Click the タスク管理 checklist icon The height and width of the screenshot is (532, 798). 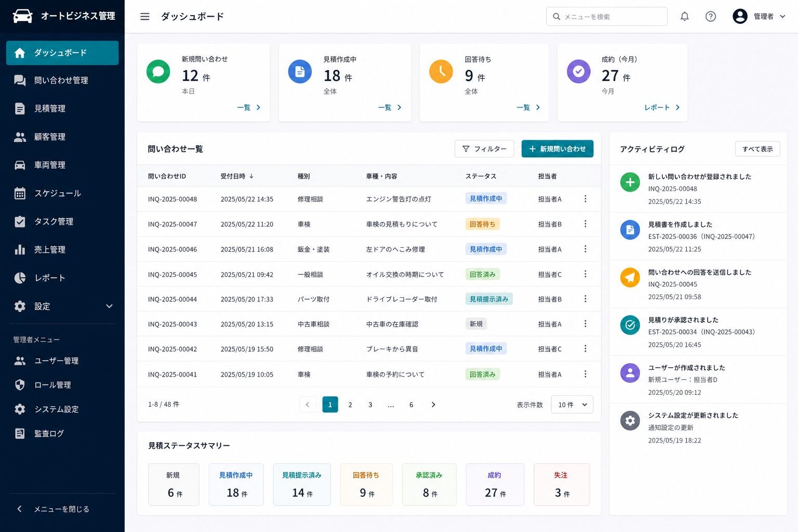tap(20, 222)
